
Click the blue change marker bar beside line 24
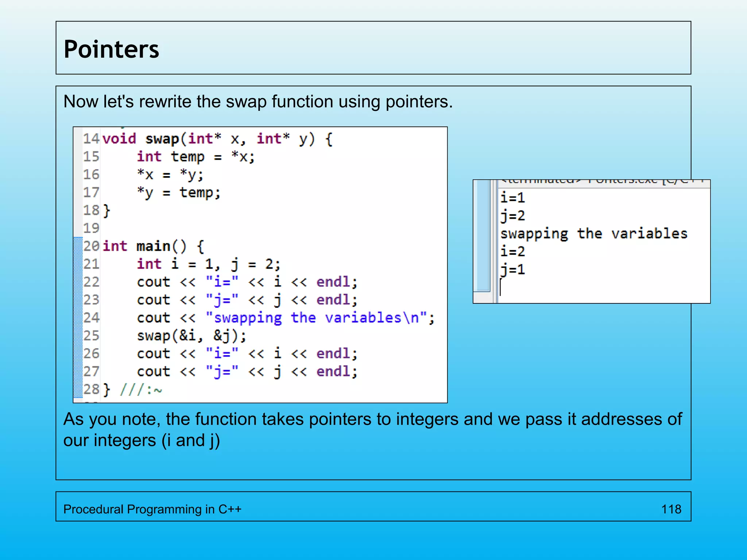point(78,318)
